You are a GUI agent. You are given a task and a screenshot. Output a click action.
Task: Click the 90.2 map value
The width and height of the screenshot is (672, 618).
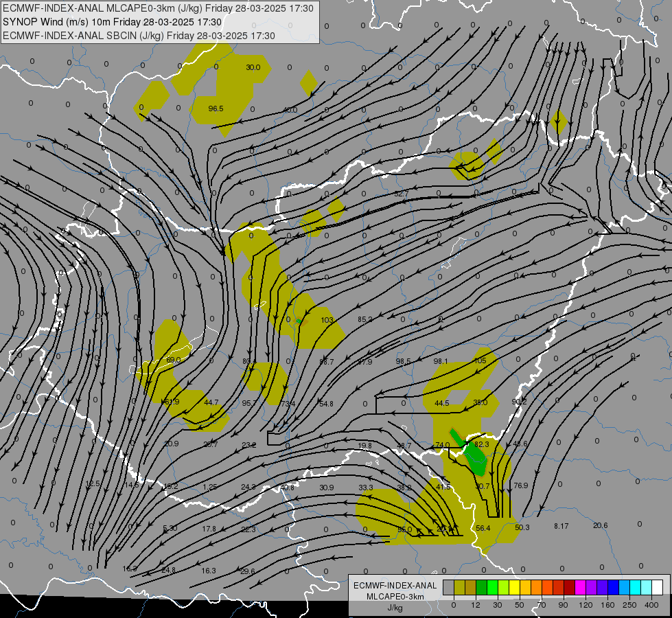tap(519, 402)
